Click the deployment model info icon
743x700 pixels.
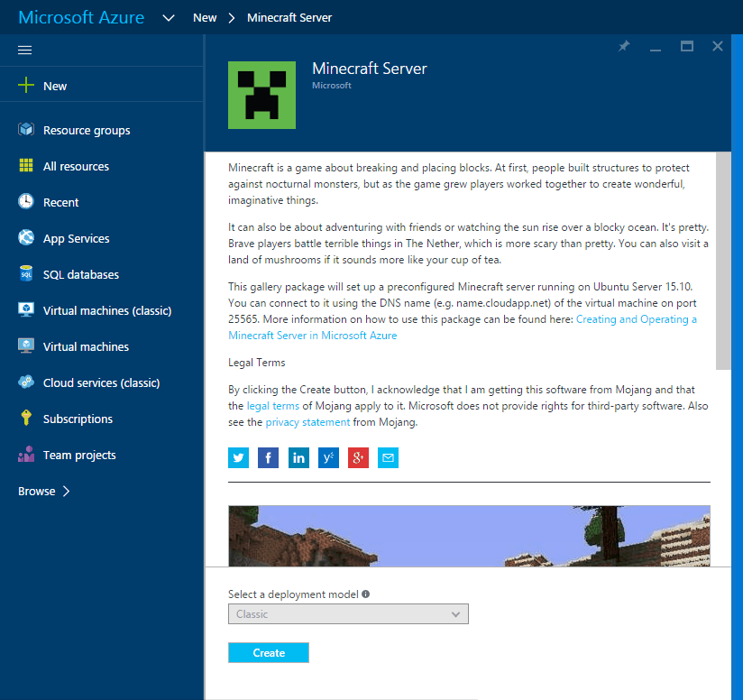(366, 594)
